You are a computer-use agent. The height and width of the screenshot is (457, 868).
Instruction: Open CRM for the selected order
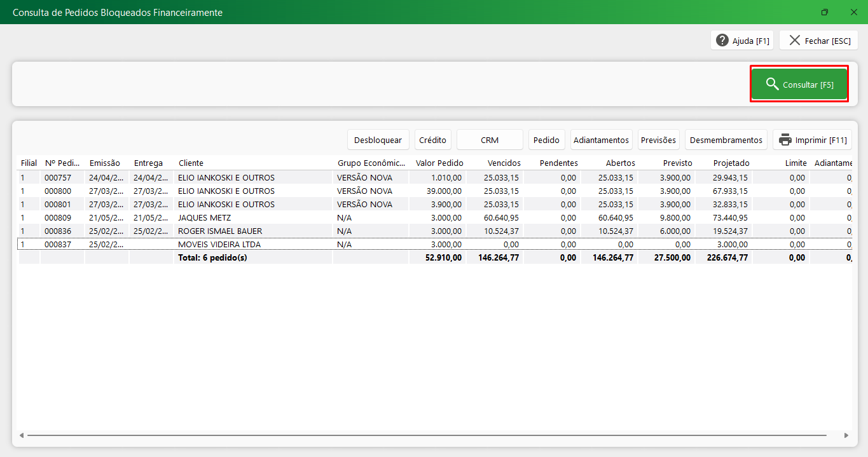pos(490,140)
